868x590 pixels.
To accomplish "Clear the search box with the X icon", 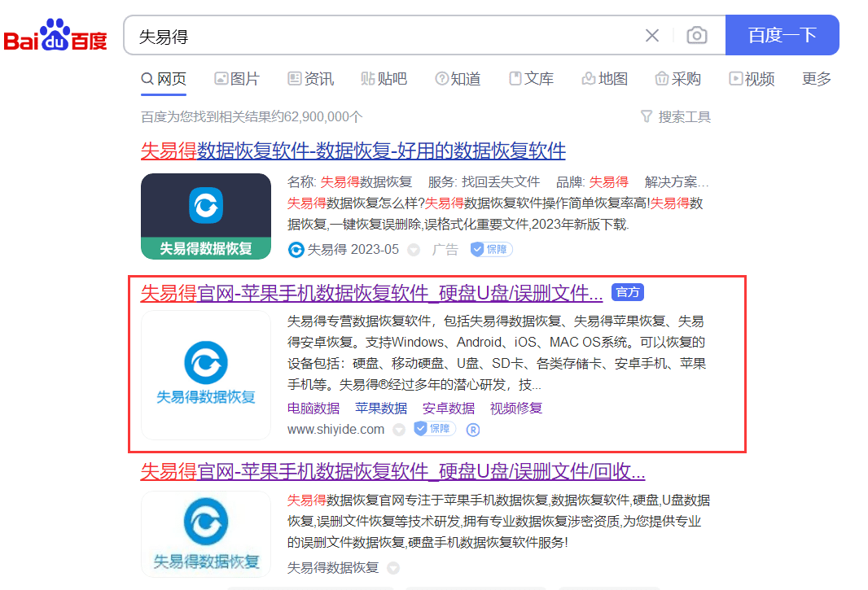I will pos(652,36).
